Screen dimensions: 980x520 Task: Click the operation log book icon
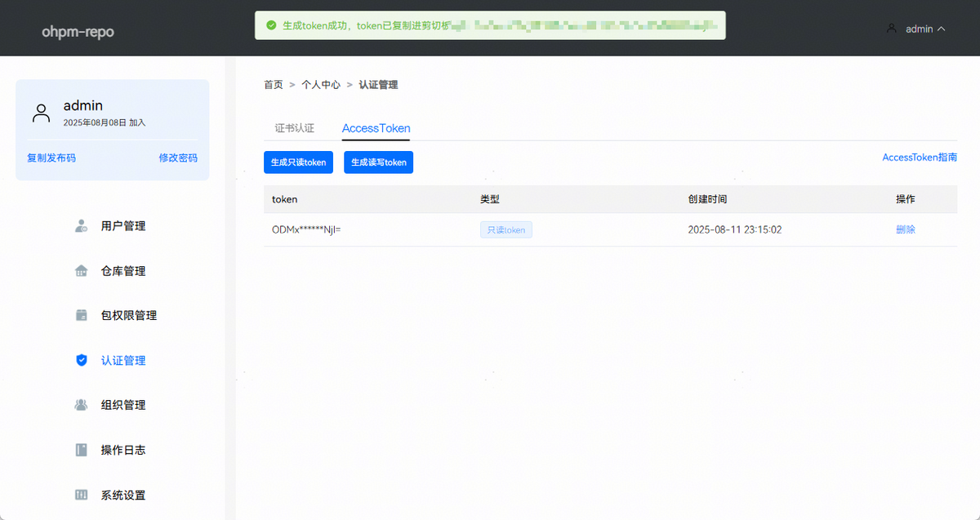[81, 450]
